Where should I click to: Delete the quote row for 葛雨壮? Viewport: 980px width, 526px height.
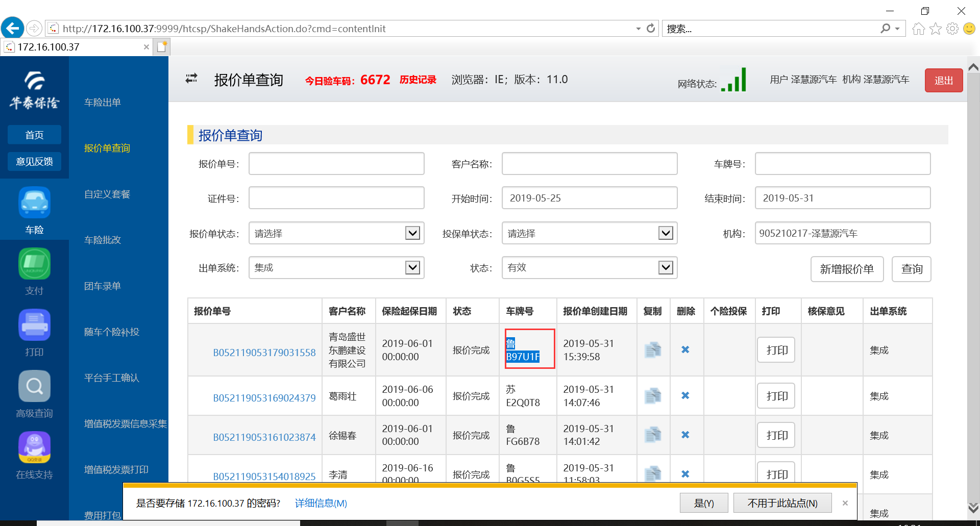685,396
